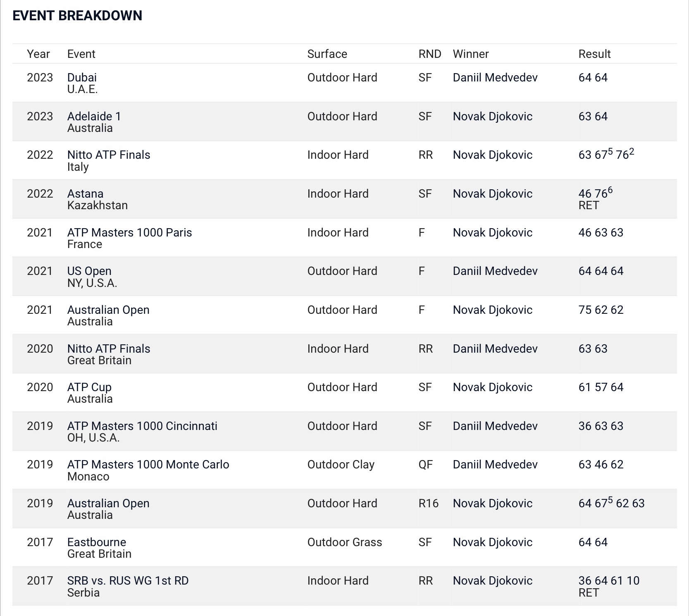Click the Year column header
Image resolution: width=689 pixels, height=616 pixels.
pos(38,54)
